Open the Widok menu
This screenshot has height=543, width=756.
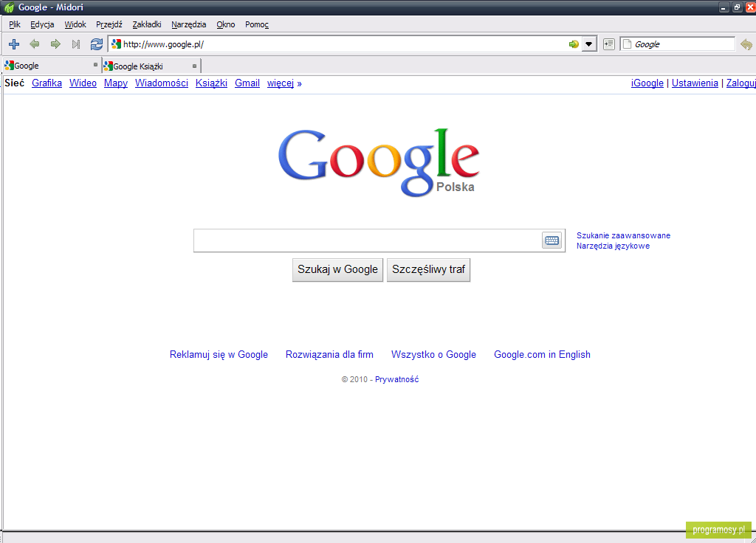pos(75,24)
